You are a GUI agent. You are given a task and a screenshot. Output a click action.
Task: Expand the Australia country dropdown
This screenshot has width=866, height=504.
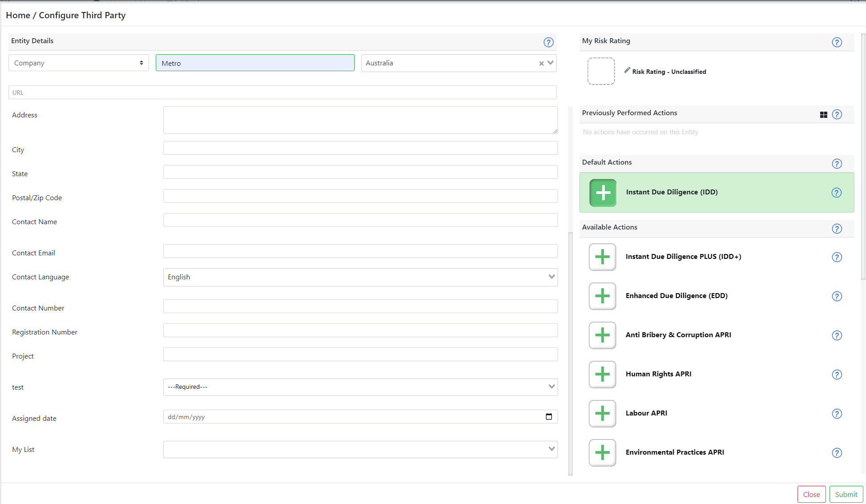coord(551,63)
